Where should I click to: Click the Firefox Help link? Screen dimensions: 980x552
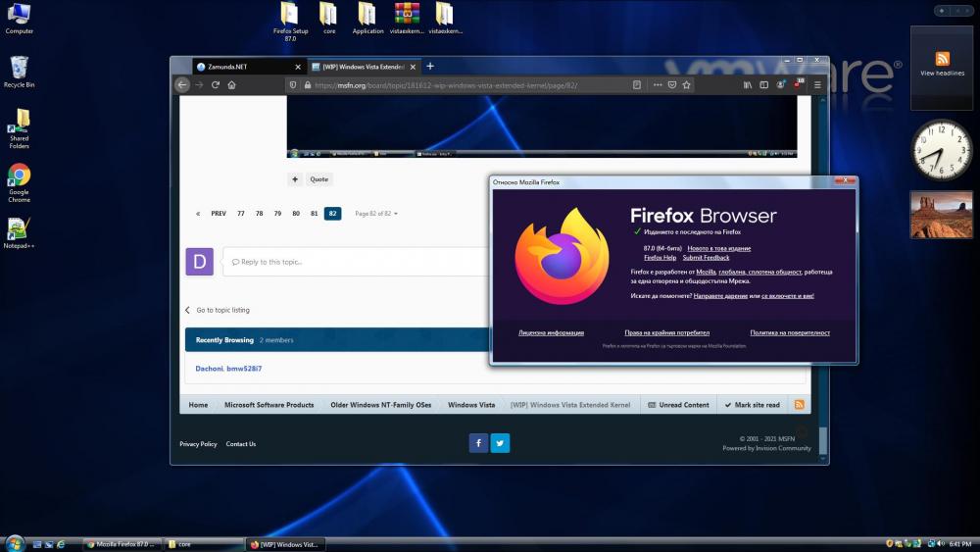point(660,258)
